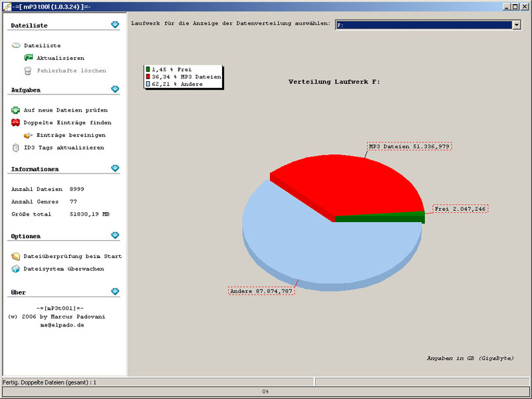
Task: Toggle Dateiüberprüfung beim Start option
Action: 72,256
